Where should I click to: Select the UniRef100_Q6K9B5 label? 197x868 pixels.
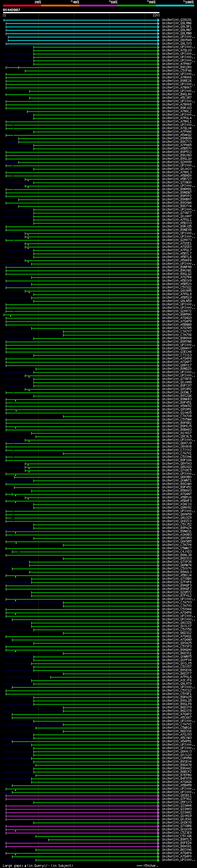(x=176, y=542)
